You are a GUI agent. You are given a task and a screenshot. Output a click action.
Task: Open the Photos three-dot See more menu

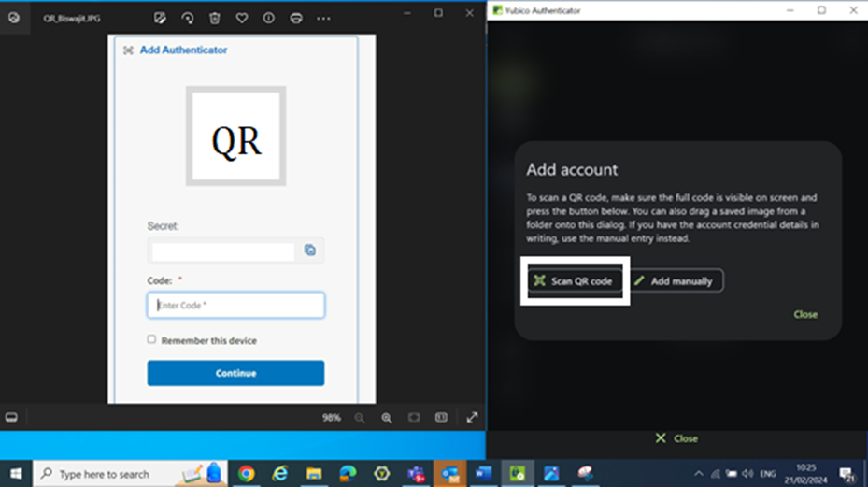coord(323,19)
